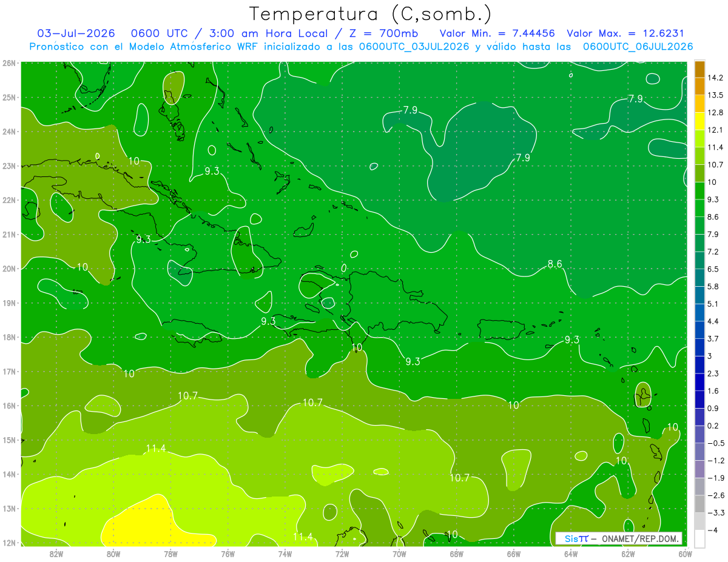Pick the white swatch below -4

[699, 538]
